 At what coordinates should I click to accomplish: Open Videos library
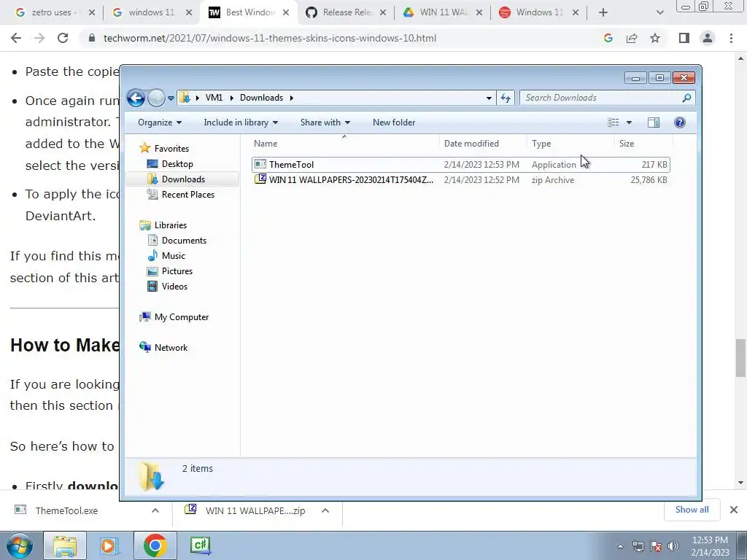coord(174,286)
